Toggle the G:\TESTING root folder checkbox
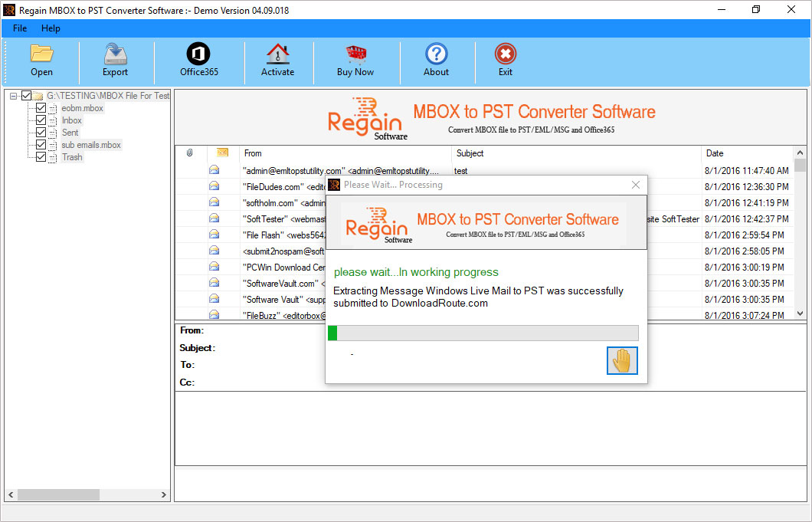The height and width of the screenshot is (522, 812). (x=26, y=95)
